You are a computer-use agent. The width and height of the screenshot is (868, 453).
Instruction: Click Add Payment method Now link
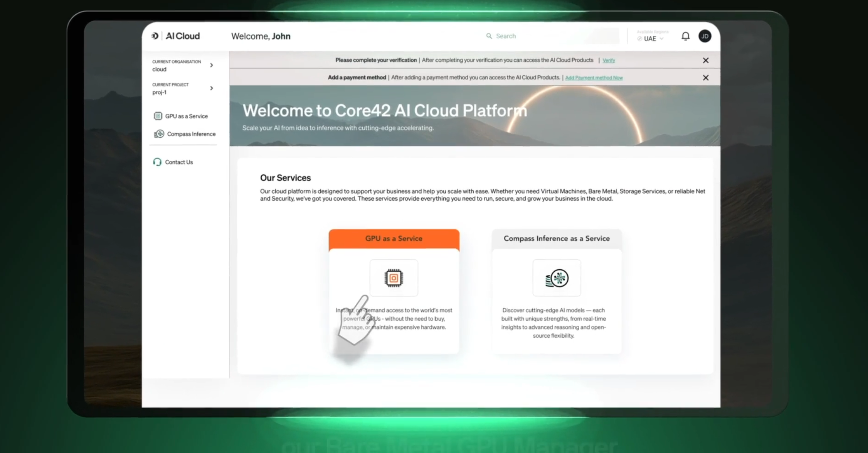pyautogui.click(x=594, y=78)
